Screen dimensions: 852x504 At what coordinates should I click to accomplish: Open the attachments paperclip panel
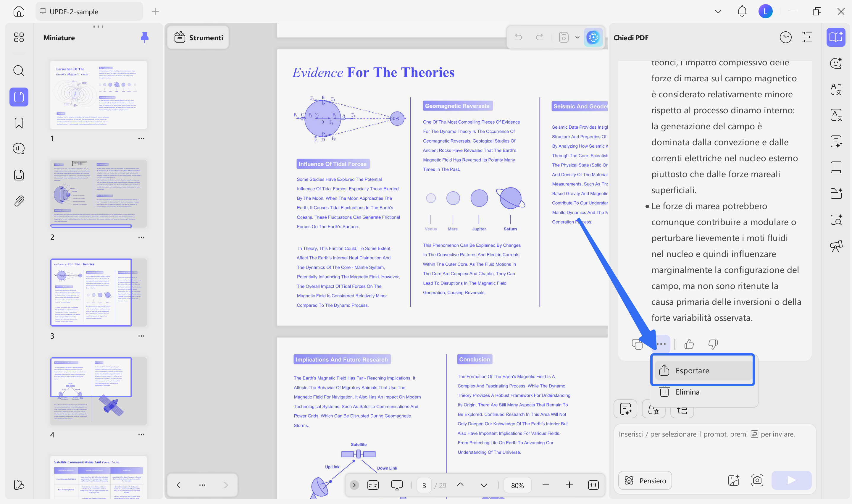click(19, 201)
